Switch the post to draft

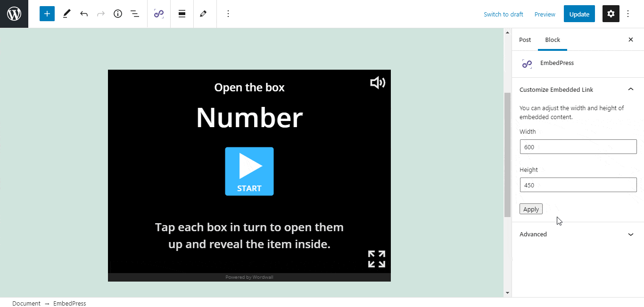pos(504,14)
